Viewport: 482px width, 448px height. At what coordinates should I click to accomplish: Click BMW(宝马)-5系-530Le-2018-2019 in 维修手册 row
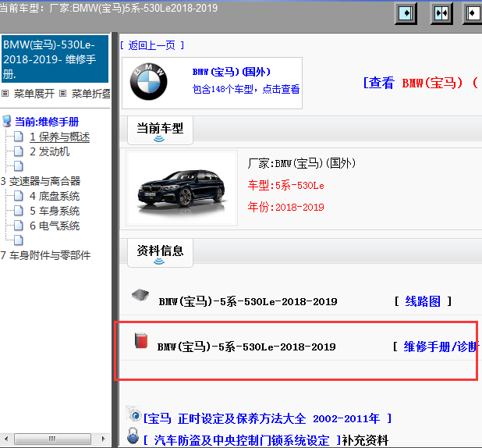[246, 347]
